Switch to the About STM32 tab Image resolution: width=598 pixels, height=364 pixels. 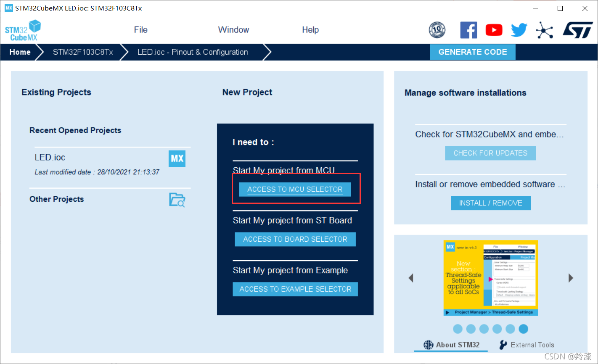(x=451, y=345)
